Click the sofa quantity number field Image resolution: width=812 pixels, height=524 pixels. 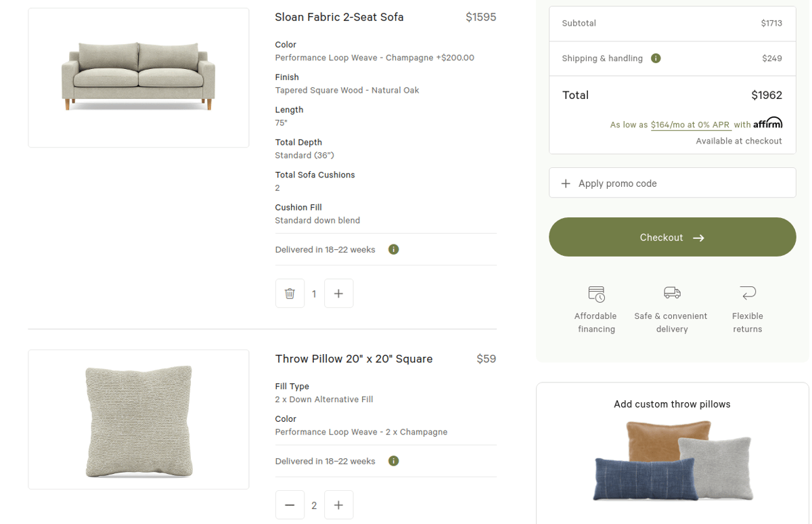click(x=314, y=293)
